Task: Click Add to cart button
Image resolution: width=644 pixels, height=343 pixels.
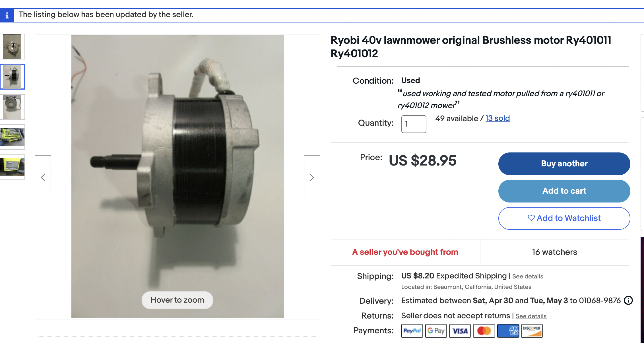Action: point(564,191)
